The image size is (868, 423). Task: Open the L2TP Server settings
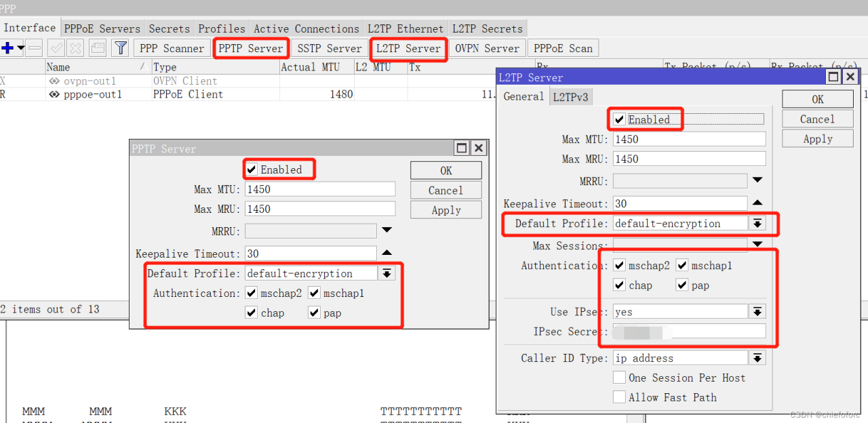[408, 48]
